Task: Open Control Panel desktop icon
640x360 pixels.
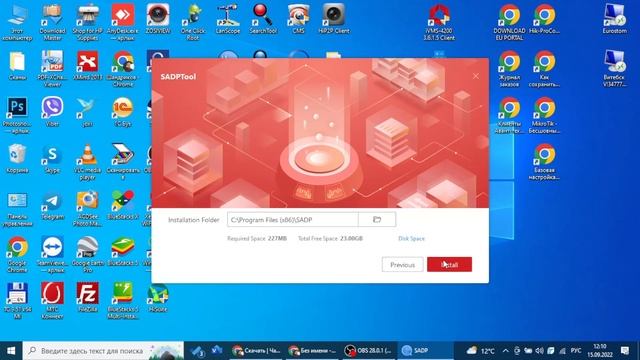Action: 17,208
